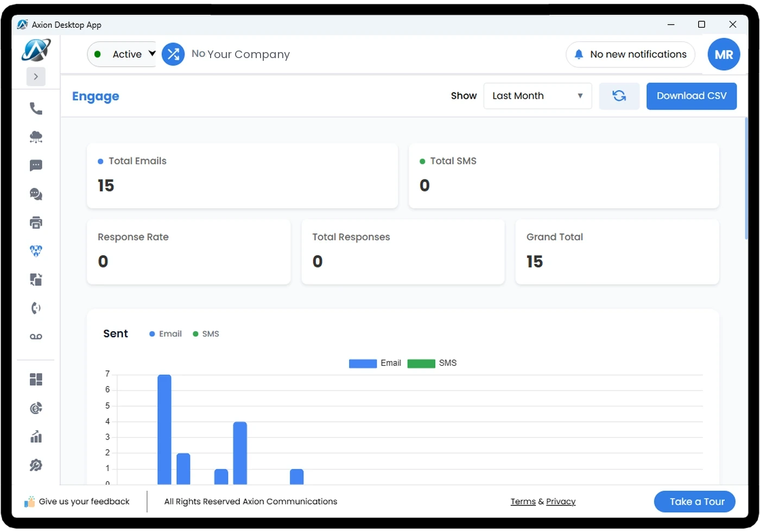The height and width of the screenshot is (532, 760).
Task: Click the blue shuffle company switch icon
Action: click(173, 54)
